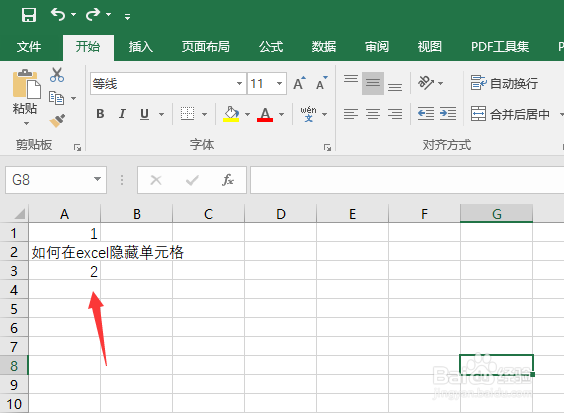Click the Cancel X formula bar icon
564x413 pixels.
pyautogui.click(x=156, y=180)
